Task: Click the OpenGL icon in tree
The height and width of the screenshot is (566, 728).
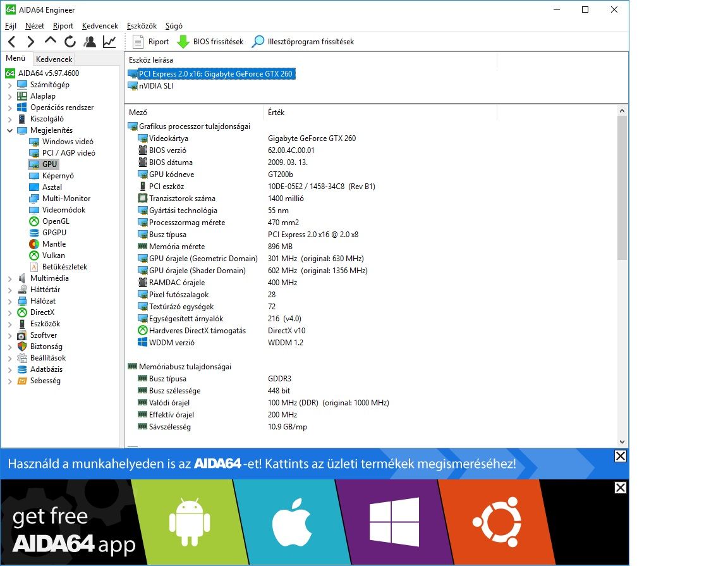Action: click(34, 222)
